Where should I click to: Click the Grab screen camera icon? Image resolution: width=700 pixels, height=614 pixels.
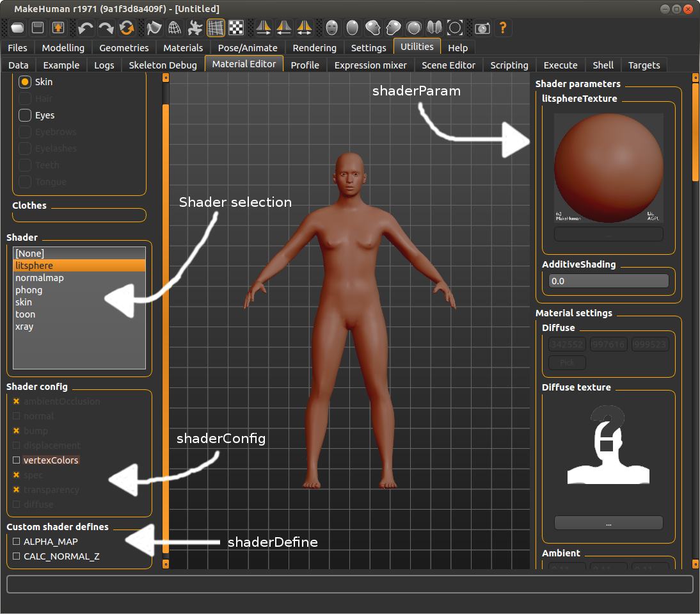(x=482, y=29)
